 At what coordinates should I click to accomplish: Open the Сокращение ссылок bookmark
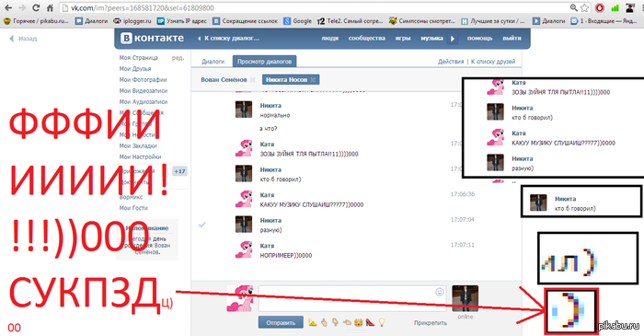click(246, 21)
